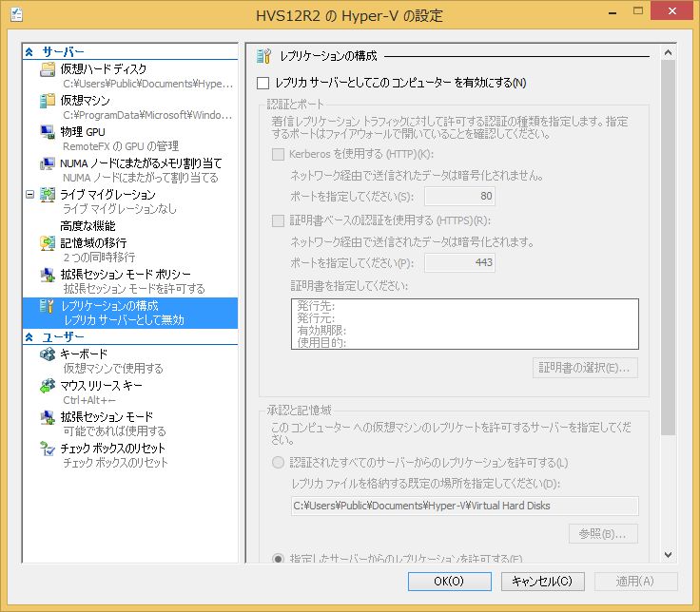Image resolution: width=700 pixels, height=612 pixels.
Task: Click the 証明書の選択(E)... button
Action: click(x=585, y=368)
